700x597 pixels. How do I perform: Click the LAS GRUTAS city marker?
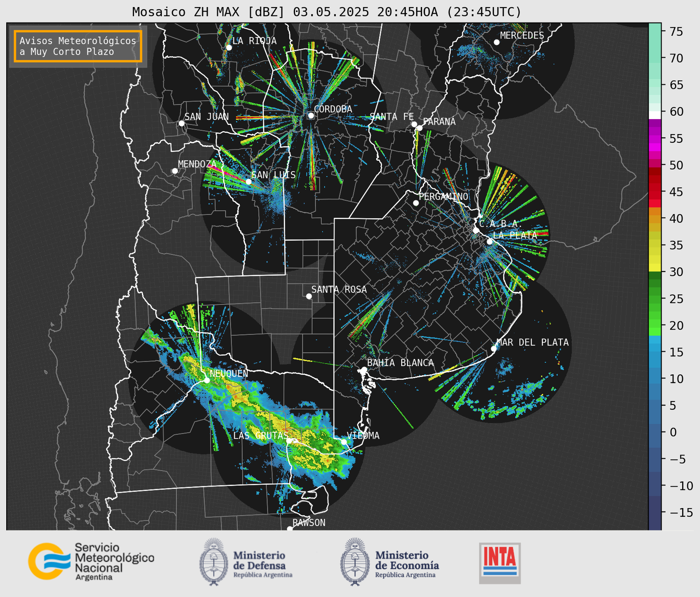coord(289,441)
